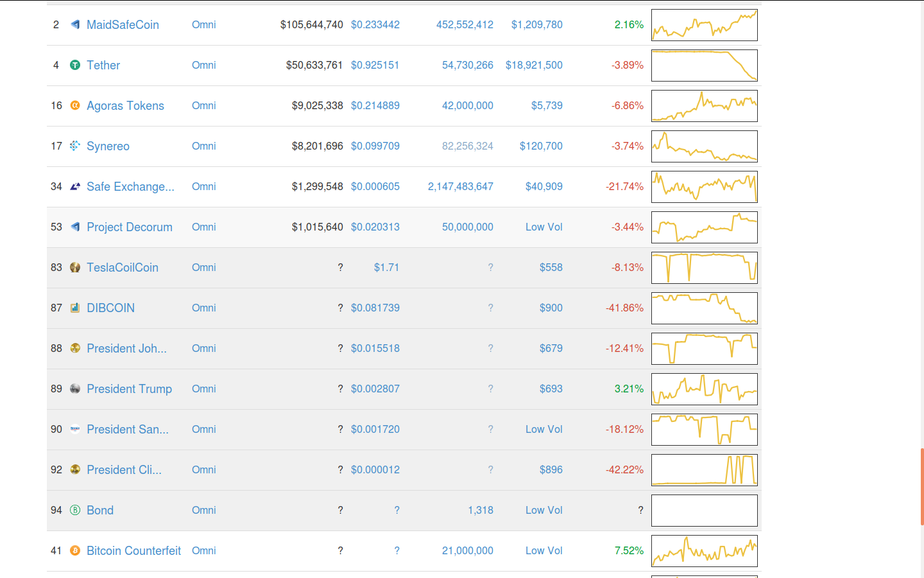The image size is (924, 578).
Task: Open the Synereo currency link
Action: 108,146
